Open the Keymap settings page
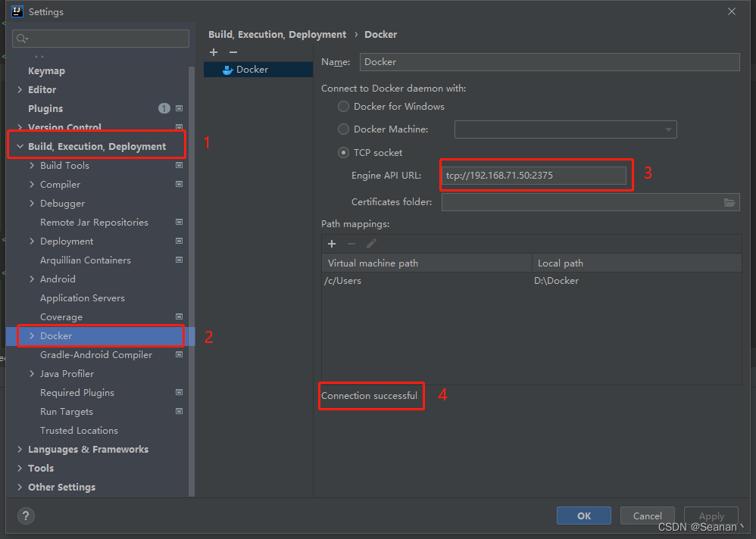The height and width of the screenshot is (539, 756). point(46,71)
